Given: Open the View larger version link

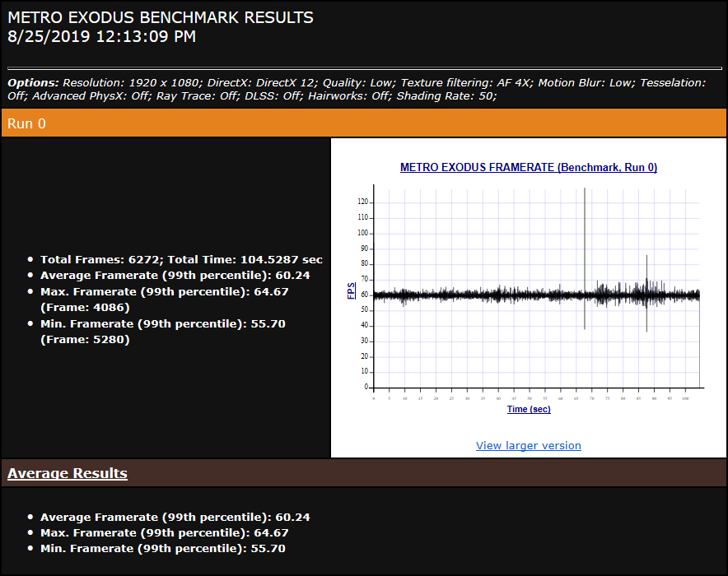Looking at the screenshot, I should pos(529,445).
